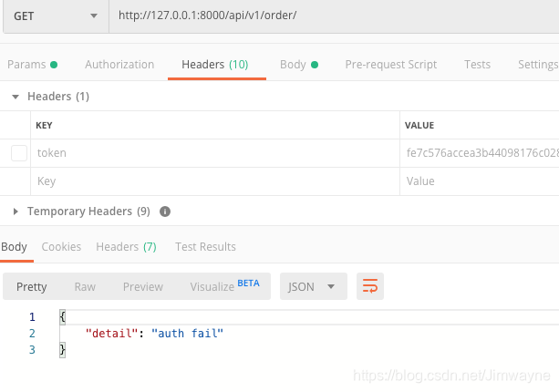Open the request Body tab
Image resolution: width=559 pixels, height=392 pixels.
pyautogui.click(x=299, y=65)
